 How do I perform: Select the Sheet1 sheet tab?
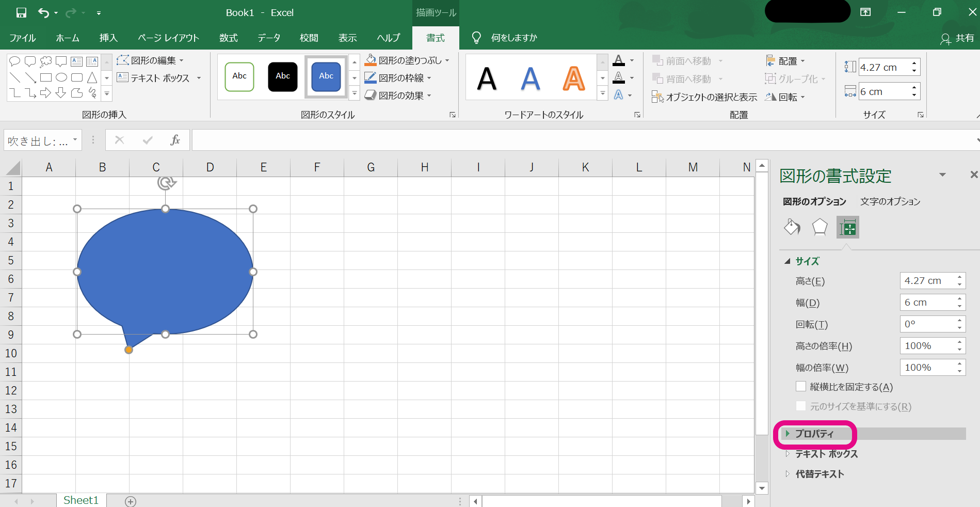(x=81, y=500)
